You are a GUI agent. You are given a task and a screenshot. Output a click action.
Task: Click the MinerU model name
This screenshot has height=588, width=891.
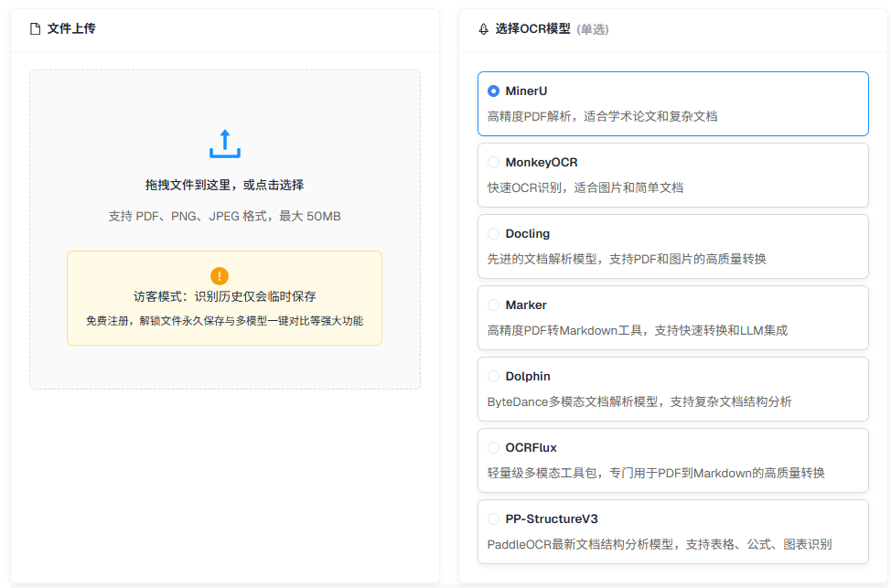click(x=526, y=91)
